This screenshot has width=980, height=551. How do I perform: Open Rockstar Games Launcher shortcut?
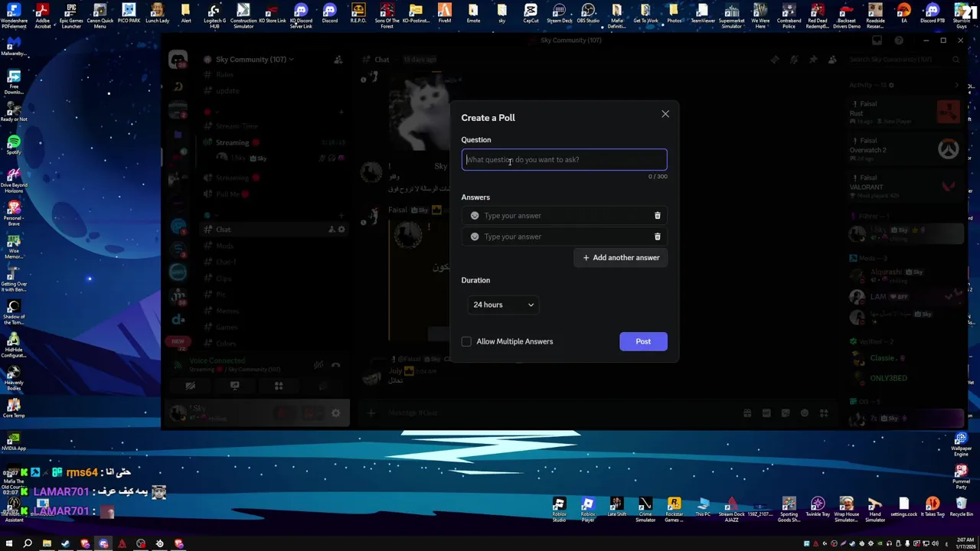674,509
